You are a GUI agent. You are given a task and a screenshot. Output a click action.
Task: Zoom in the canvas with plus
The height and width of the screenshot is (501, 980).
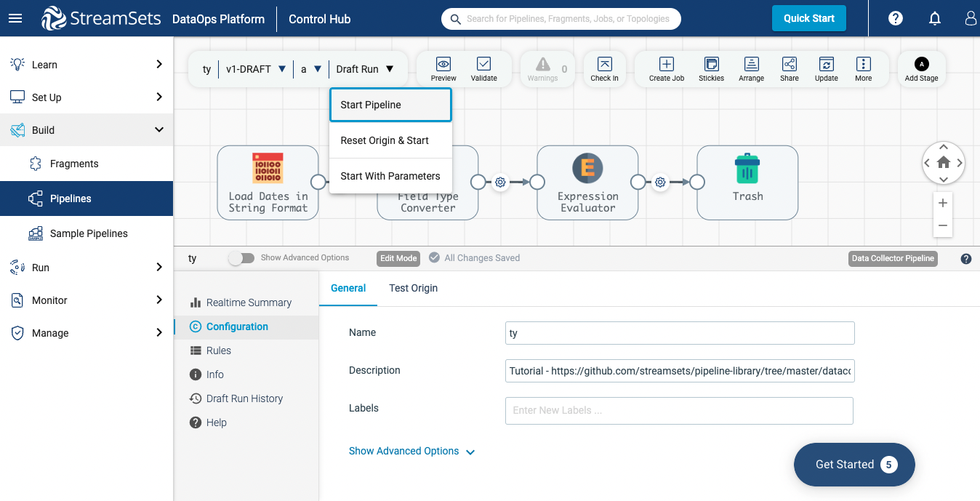coord(943,203)
